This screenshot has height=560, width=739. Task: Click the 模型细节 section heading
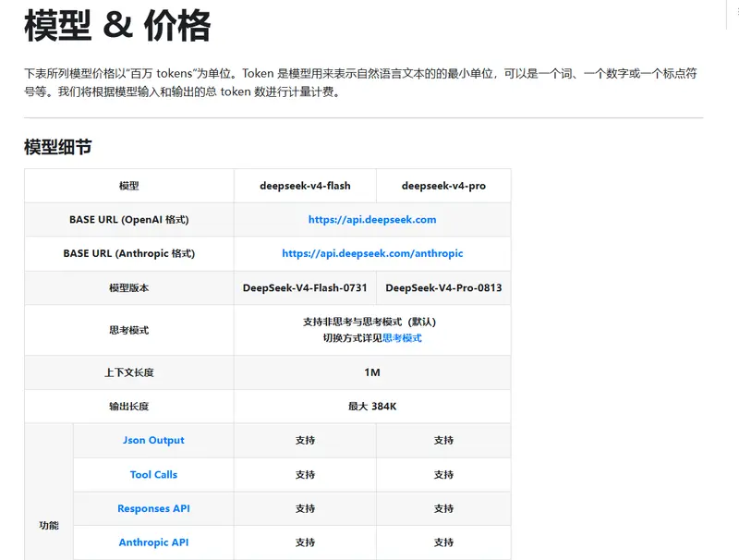click(58, 147)
